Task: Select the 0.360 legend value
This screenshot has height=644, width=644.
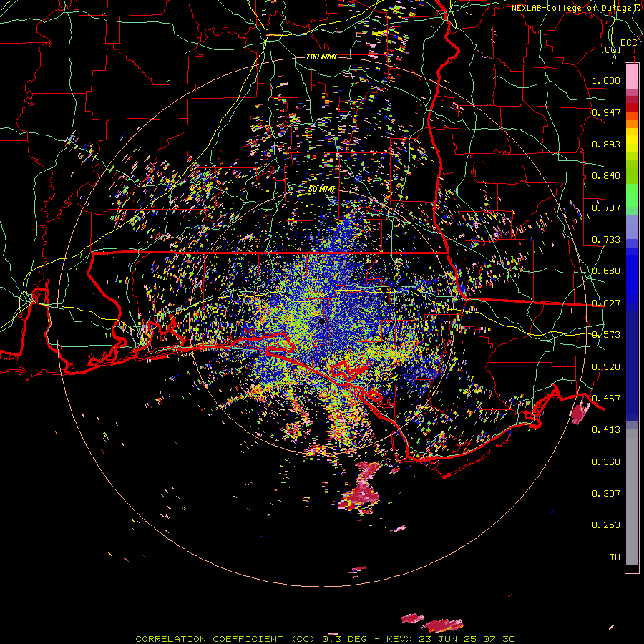Action: pos(606,462)
